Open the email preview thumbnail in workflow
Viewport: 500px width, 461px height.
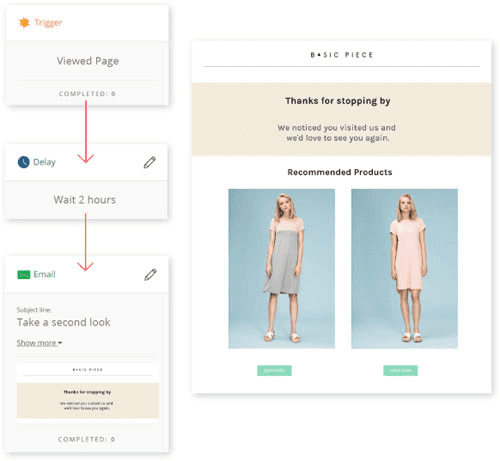click(x=88, y=391)
